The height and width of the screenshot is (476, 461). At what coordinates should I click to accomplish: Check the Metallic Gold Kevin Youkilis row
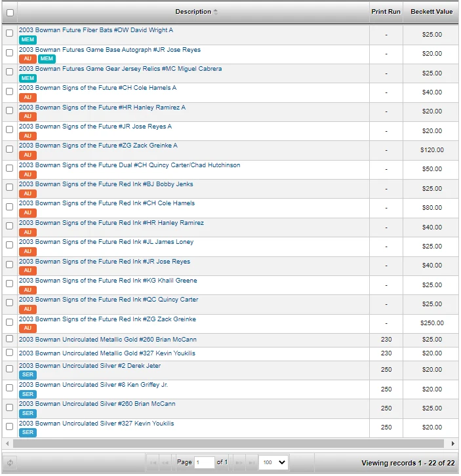(9, 353)
